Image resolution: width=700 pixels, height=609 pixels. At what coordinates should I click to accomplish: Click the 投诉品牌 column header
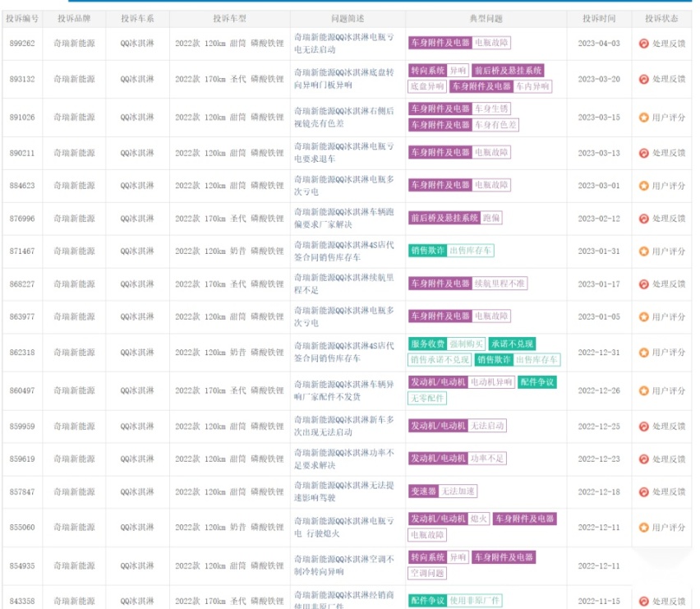point(74,19)
